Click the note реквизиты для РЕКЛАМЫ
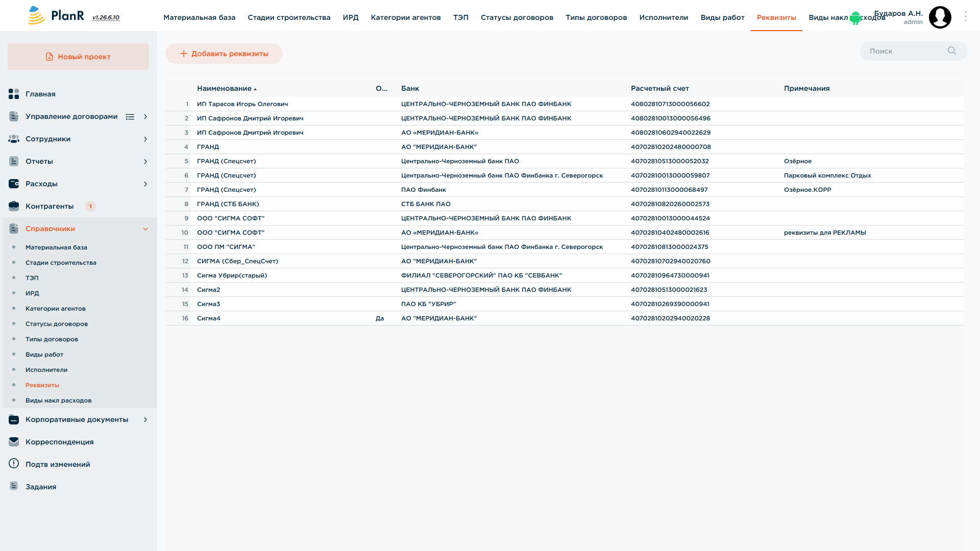 tap(825, 233)
